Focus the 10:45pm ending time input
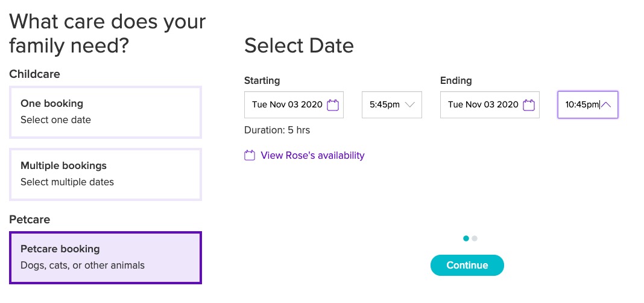 pyautogui.click(x=588, y=104)
